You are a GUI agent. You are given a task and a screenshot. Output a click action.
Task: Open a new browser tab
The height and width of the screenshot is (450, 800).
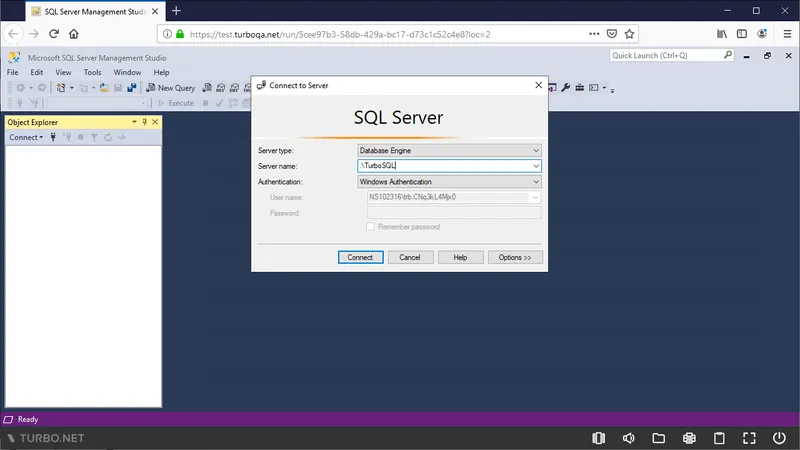coord(176,11)
